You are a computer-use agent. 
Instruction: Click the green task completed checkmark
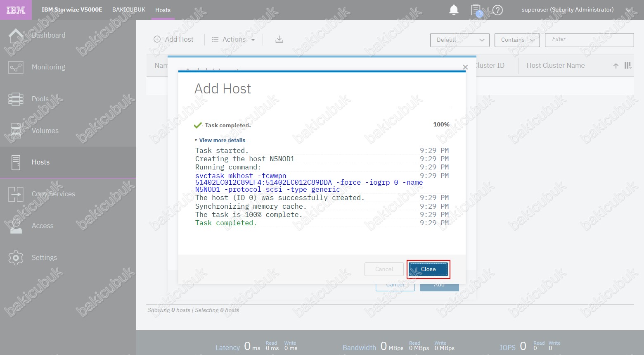pyautogui.click(x=198, y=125)
